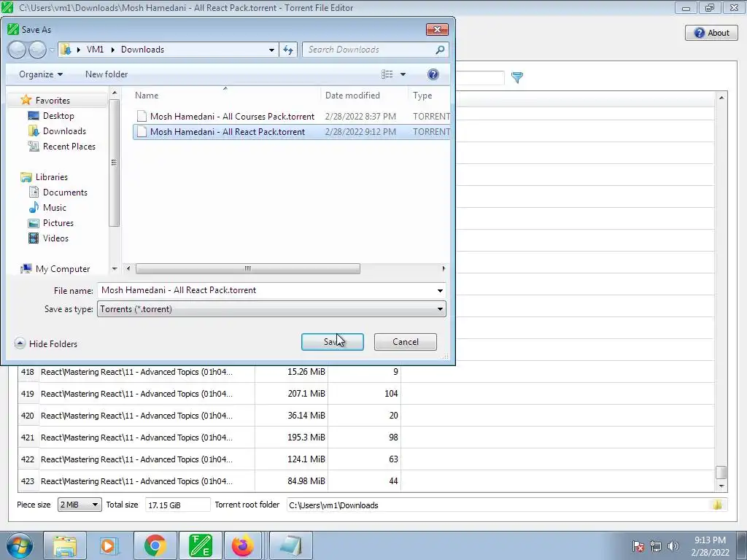Click the refresh icon next to address bar
Screen dimensions: 747x560
288,50
